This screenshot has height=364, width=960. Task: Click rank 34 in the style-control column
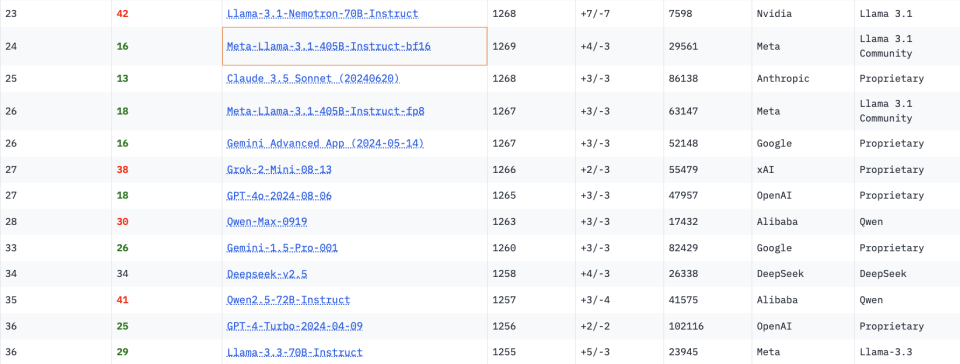coord(122,274)
